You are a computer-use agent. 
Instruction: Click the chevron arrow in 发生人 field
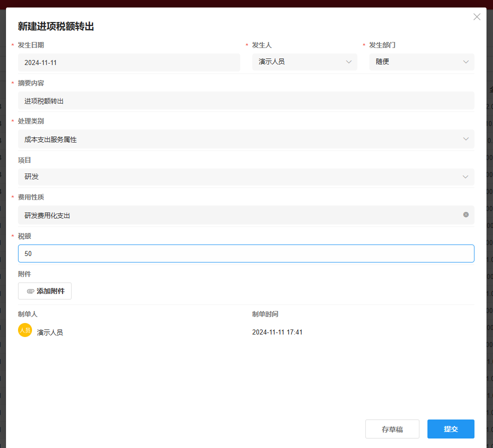[349, 62]
